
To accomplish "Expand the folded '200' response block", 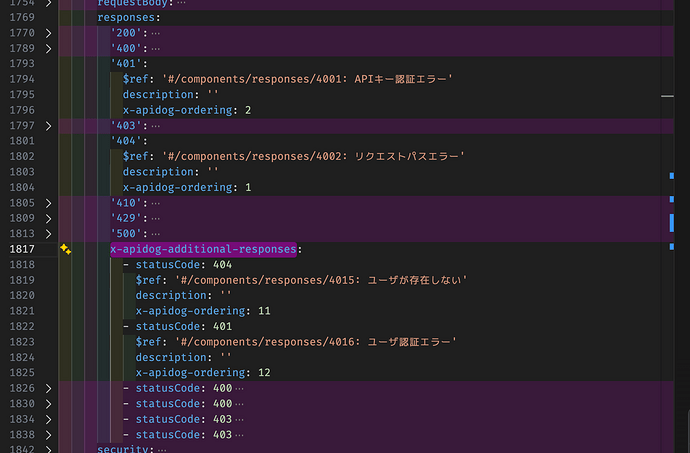I will pyautogui.click(x=47, y=32).
